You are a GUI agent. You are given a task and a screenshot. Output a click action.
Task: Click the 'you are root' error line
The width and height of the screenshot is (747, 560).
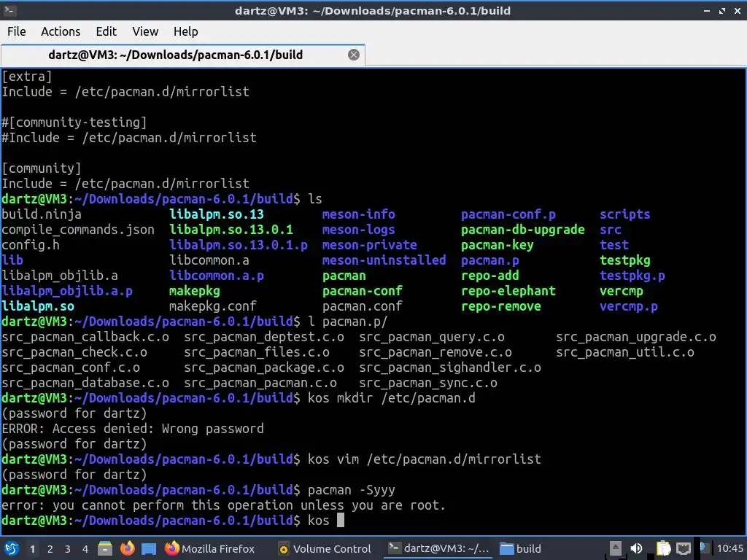(x=223, y=505)
